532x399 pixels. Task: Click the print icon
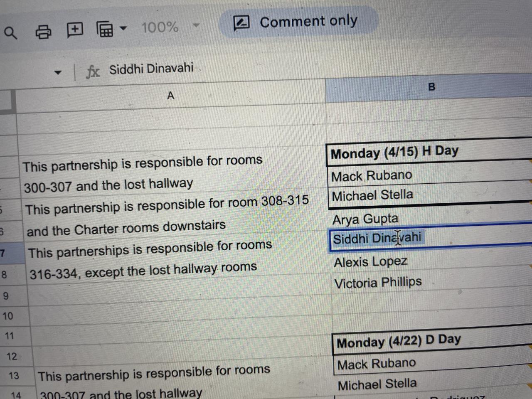point(43,31)
